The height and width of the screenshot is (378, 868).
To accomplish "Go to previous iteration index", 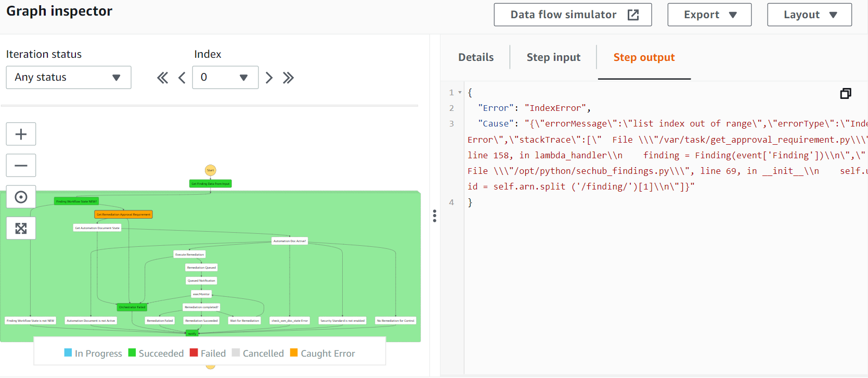I will pos(182,78).
